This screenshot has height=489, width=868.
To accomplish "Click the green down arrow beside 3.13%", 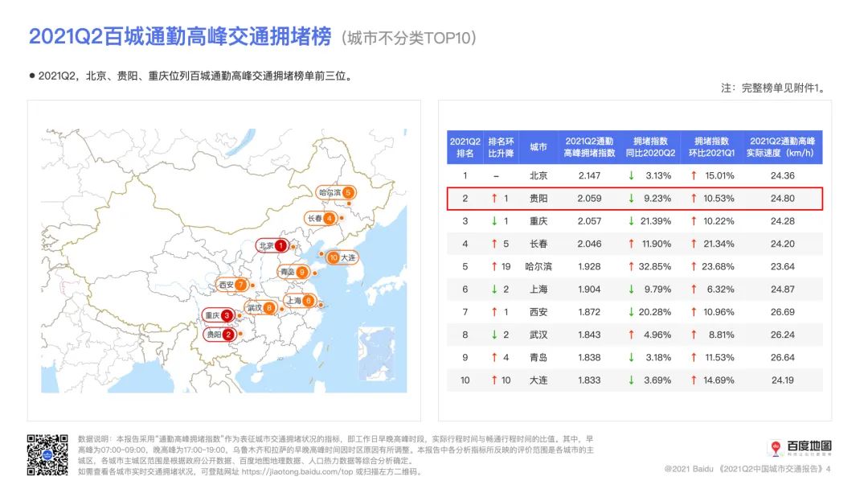I will [631, 175].
